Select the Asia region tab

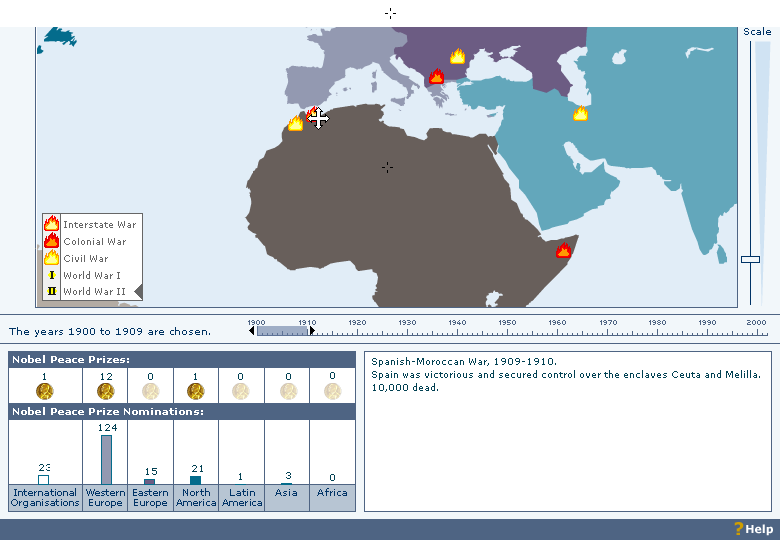click(287, 498)
